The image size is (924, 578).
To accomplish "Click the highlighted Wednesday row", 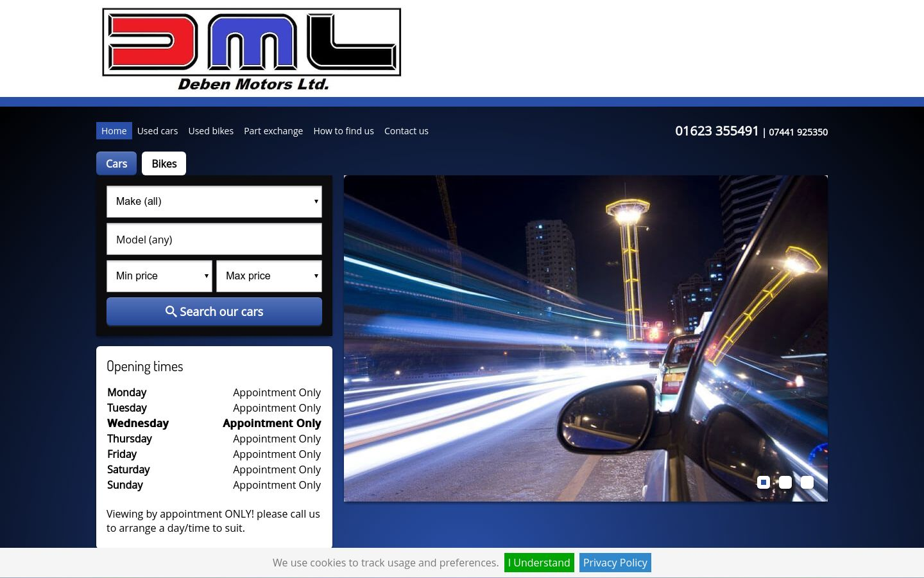I will (214, 423).
